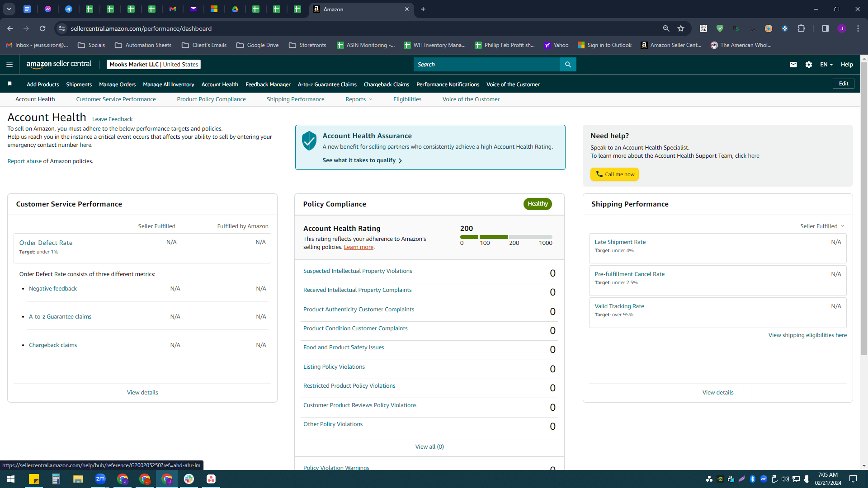868x488 pixels.
Task: Open Voice of the Customer tab
Action: point(471,99)
